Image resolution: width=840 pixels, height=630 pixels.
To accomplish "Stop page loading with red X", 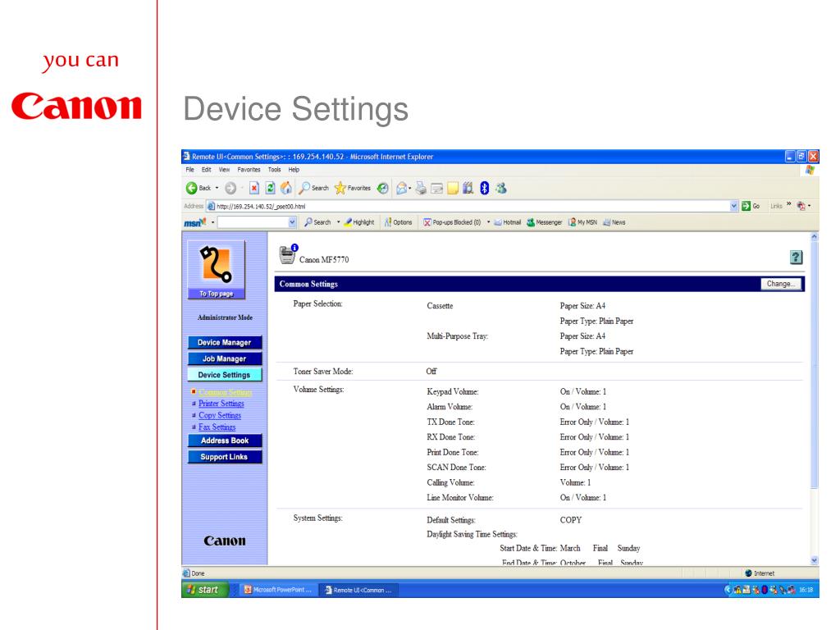I will [254, 188].
